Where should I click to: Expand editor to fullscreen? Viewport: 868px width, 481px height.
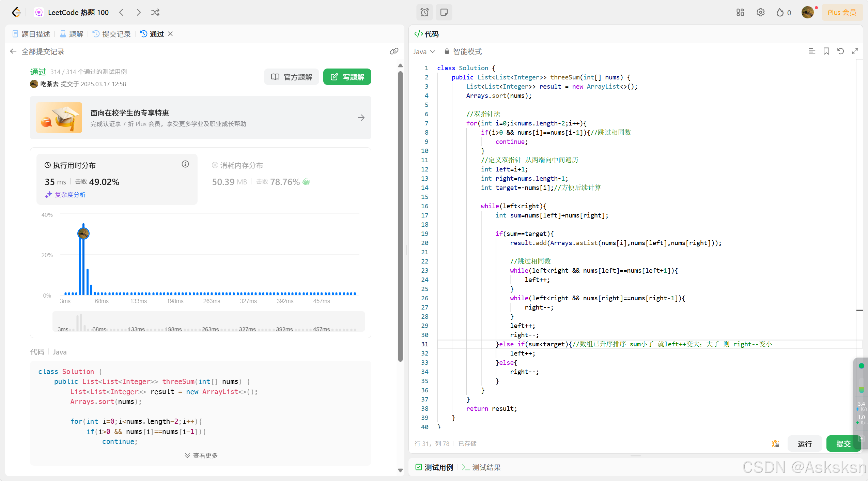coord(855,51)
